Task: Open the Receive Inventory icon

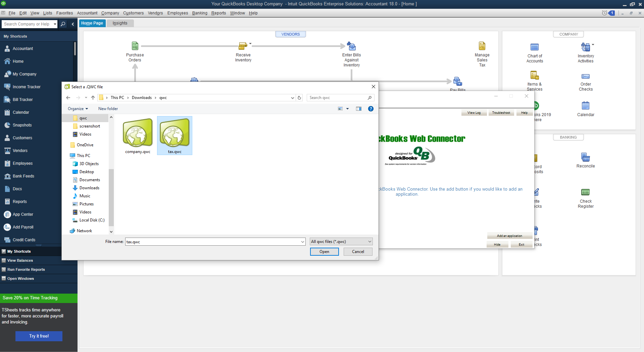Action: pyautogui.click(x=243, y=46)
